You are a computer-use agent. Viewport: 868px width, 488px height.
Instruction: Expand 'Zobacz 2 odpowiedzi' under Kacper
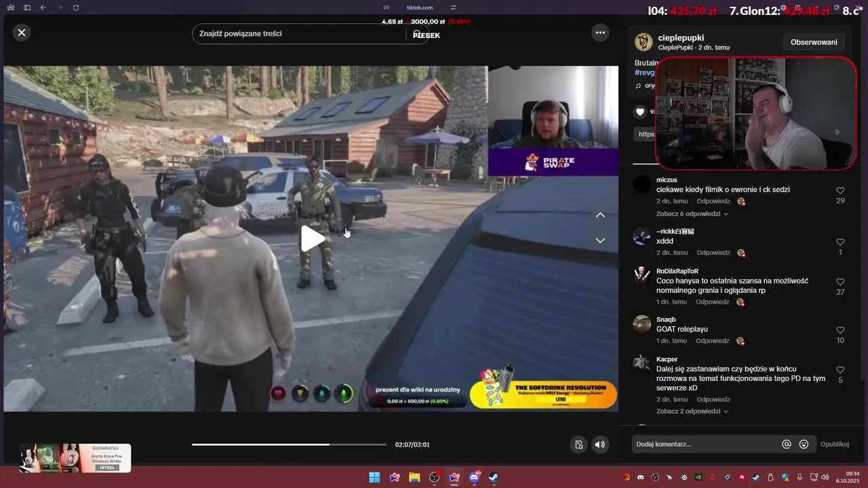point(692,411)
